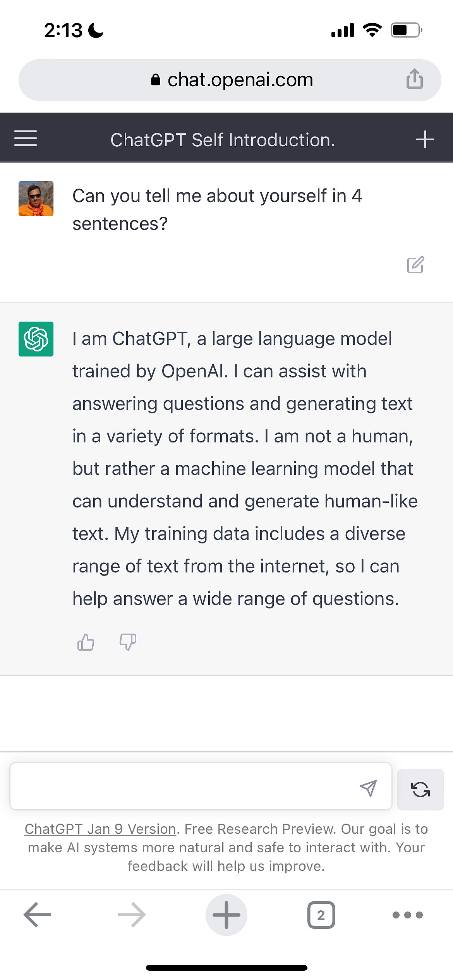Give thumbs up to ChatGPT response
Screen dimensions: 453x980
coord(86,642)
